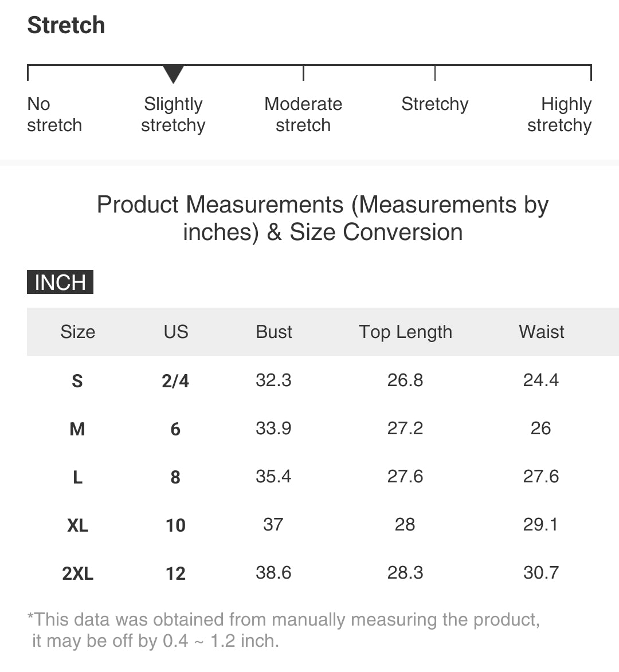619x672 pixels.
Task: Select the size S row label
Action: [x=77, y=380]
